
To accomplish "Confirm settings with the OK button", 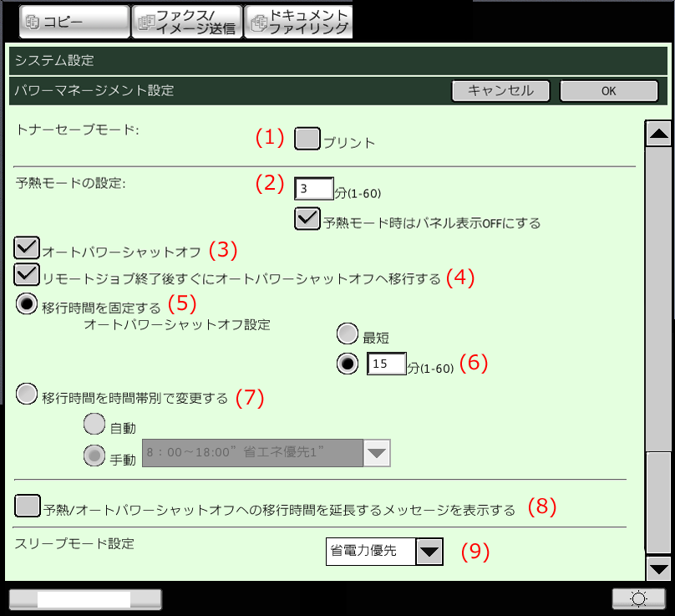I will click(608, 90).
